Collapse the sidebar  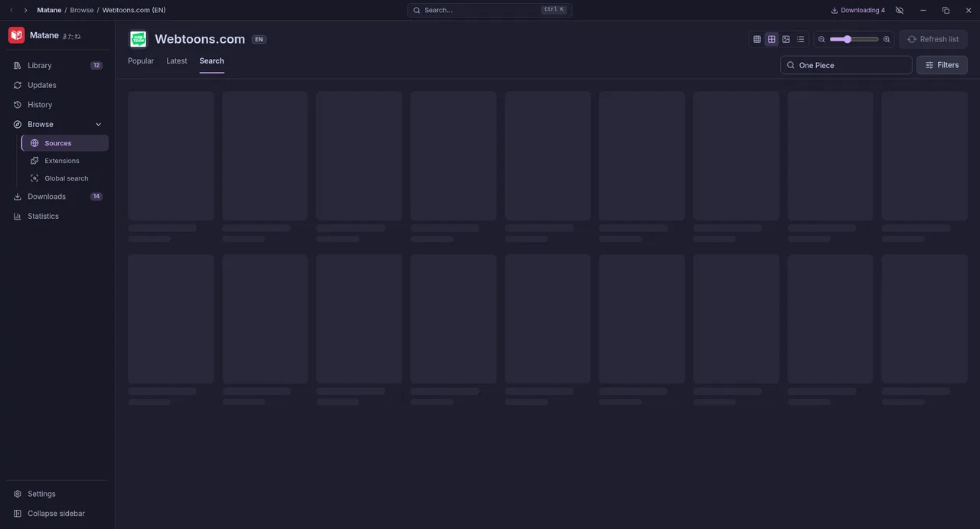[57, 514]
